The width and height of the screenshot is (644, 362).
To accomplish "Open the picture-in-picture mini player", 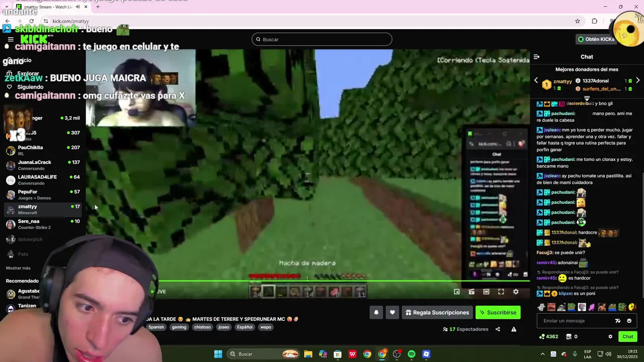I will click(457, 292).
